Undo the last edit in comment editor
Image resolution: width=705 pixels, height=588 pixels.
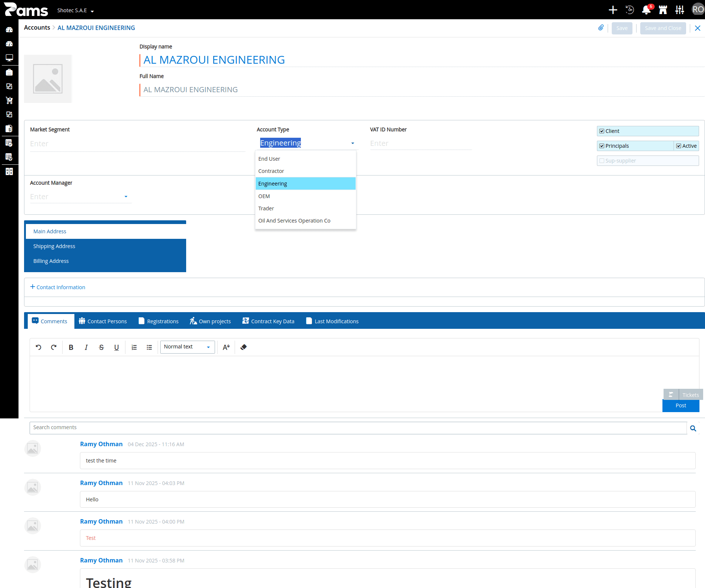click(x=38, y=347)
